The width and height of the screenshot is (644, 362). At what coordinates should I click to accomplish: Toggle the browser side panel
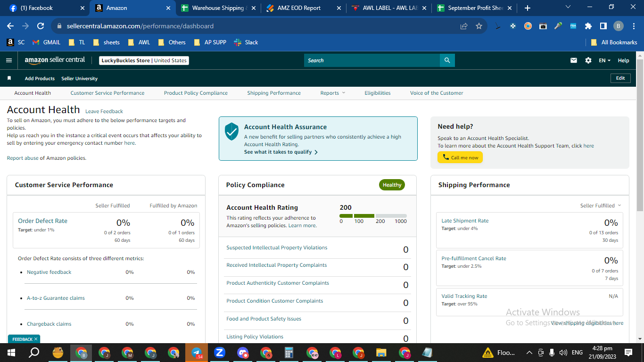[x=603, y=26]
